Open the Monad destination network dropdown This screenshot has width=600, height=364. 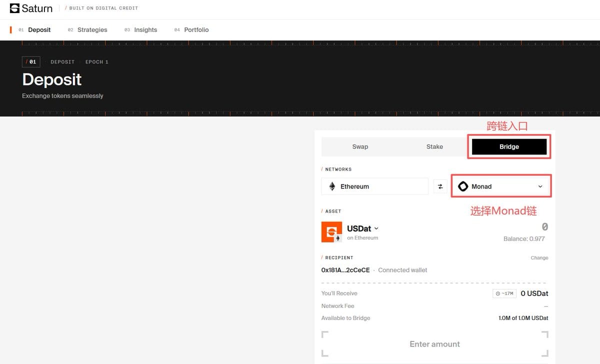501,186
